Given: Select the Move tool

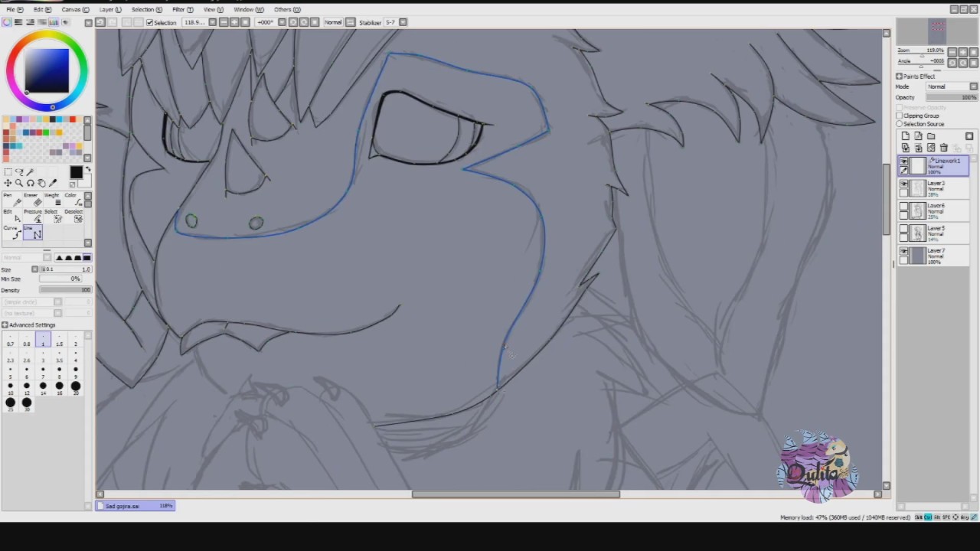Looking at the screenshot, I should click(8, 183).
